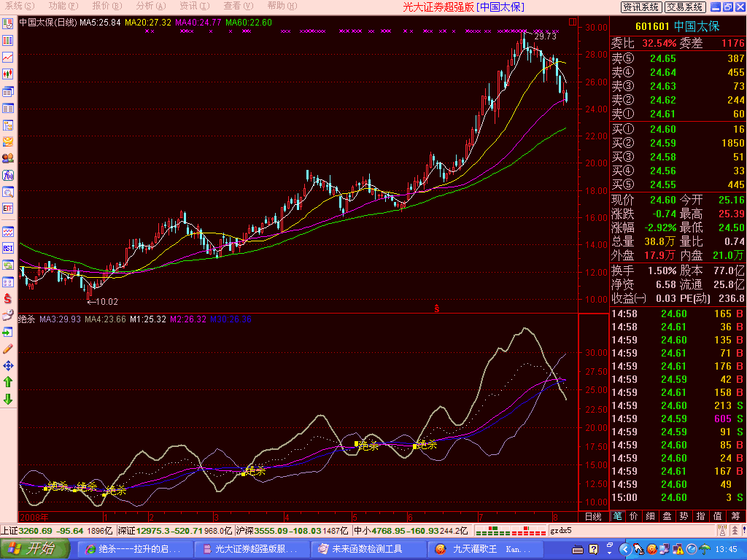Click the 买② 24.59 bid row with 1850
The image size is (747, 560).
[678, 143]
